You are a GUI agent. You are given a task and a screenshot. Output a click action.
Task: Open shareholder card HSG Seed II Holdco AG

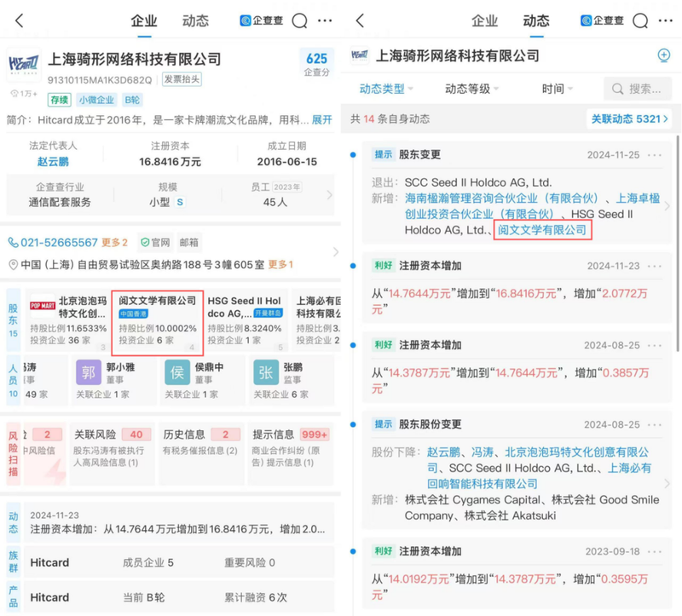click(x=246, y=320)
